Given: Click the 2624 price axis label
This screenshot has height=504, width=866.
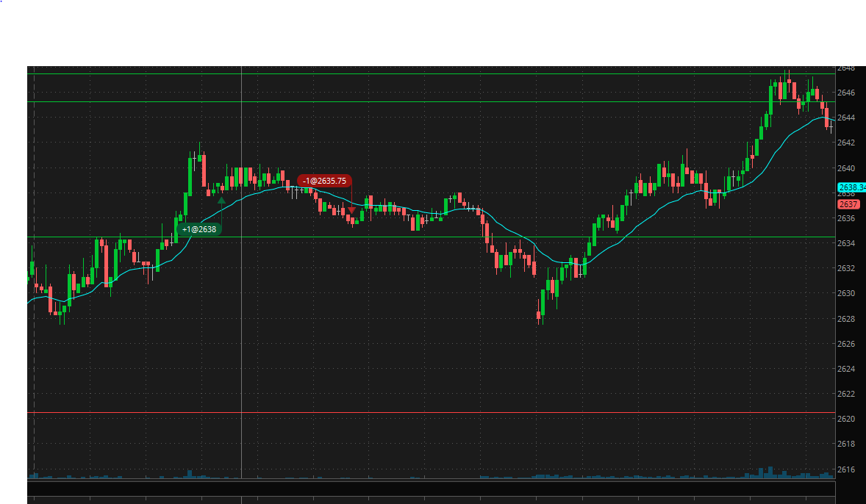Looking at the screenshot, I should click(846, 368).
